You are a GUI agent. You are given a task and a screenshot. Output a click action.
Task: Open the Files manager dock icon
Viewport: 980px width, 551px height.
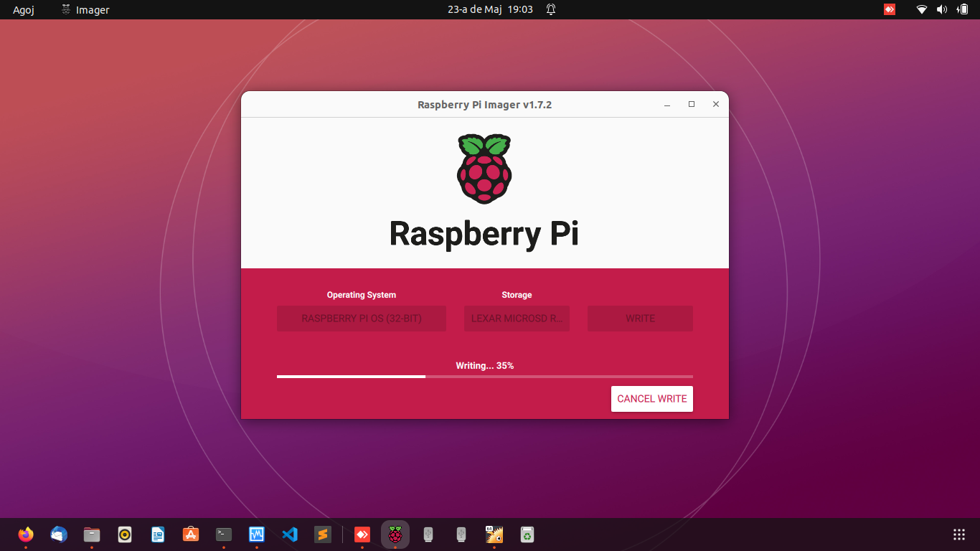92,534
